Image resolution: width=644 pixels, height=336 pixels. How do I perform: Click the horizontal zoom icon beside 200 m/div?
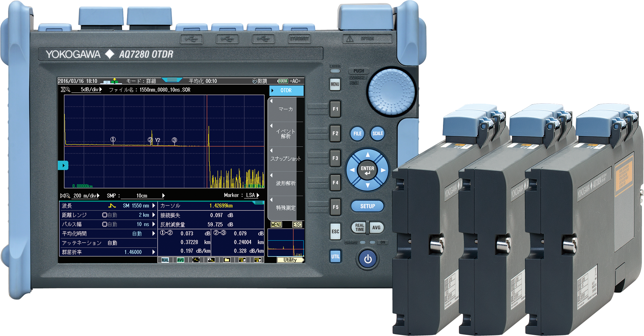click(65, 196)
